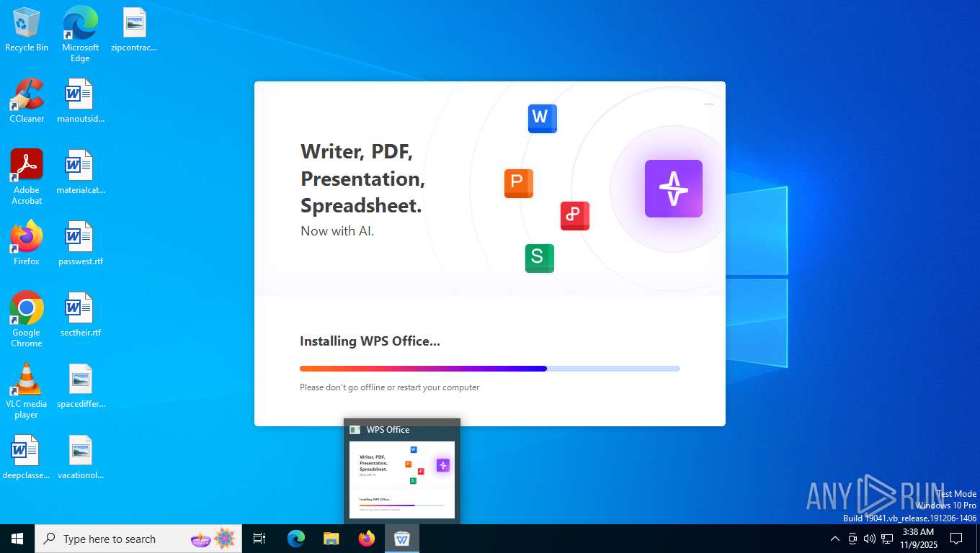Select the VLC media player shortcut
Viewport: 980px width, 553px height.
pyautogui.click(x=27, y=391)
